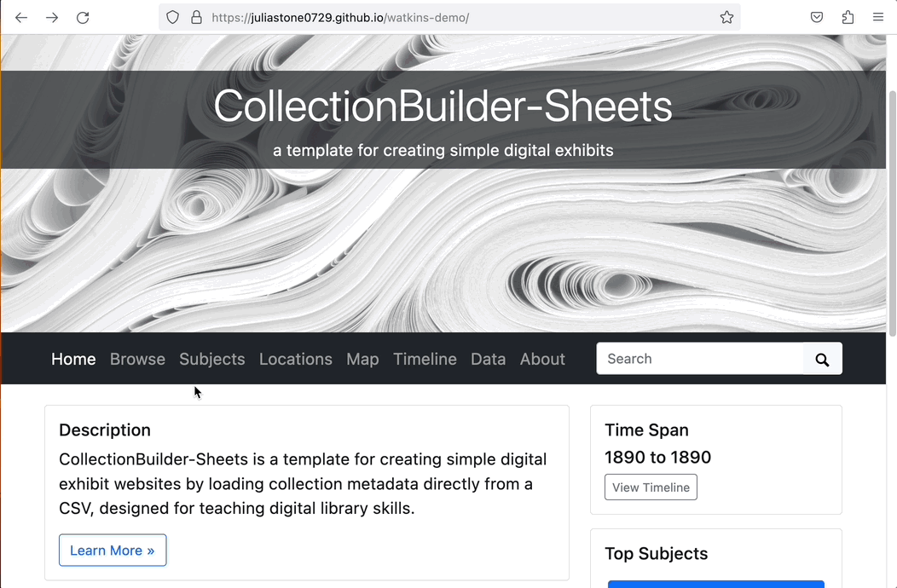This screenshot has height=588, width=897.
Task: Open the Firefox hamburger menu
Action: [878, 17]
